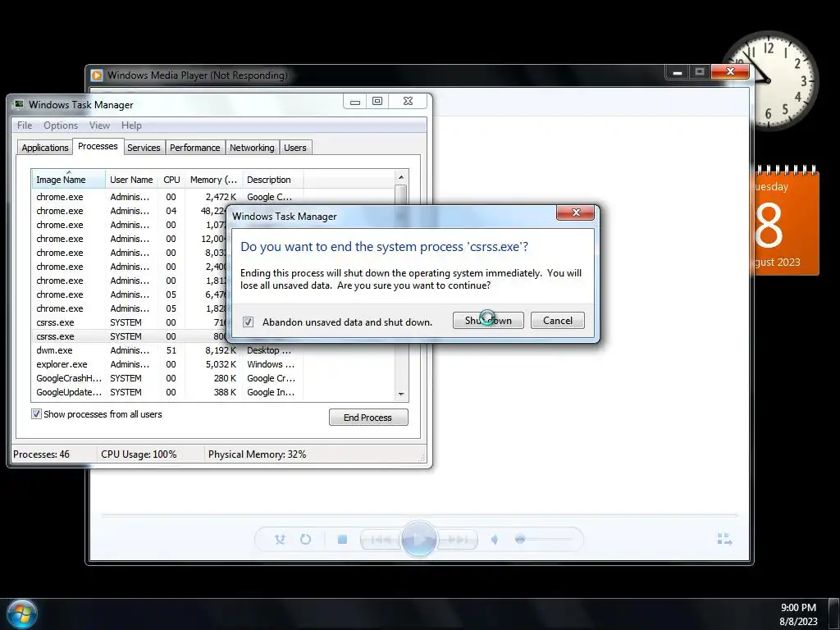Image resolution: width=840 pixels, height=630 pixels.
Task: Click the desktop clock gadget
Action: (769, 80)
